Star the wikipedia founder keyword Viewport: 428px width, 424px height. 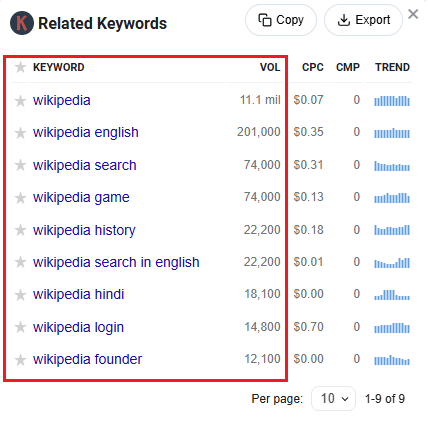pos(20,359)
